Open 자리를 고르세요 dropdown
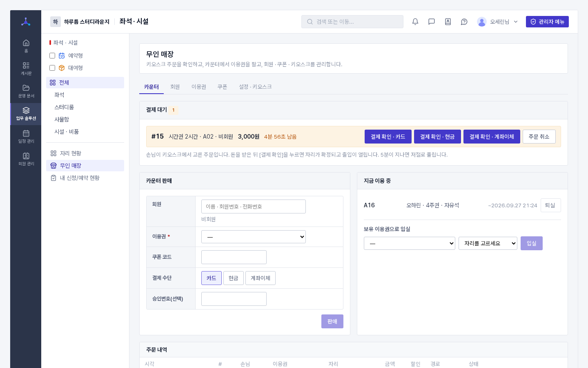 coord(488,243)
